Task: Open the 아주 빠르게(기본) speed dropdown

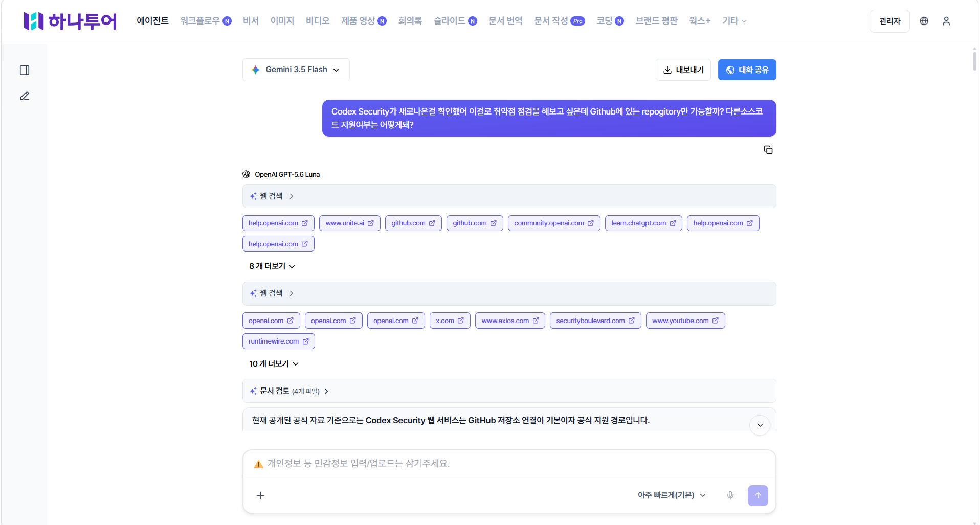Action: tap(672, 495)
